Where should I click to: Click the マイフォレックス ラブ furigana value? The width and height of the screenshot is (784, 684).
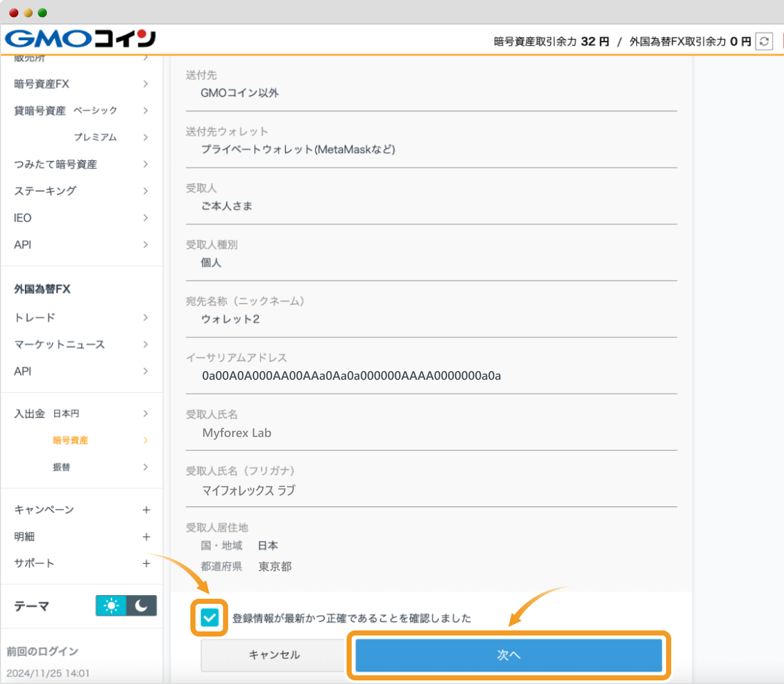(249, 490)
